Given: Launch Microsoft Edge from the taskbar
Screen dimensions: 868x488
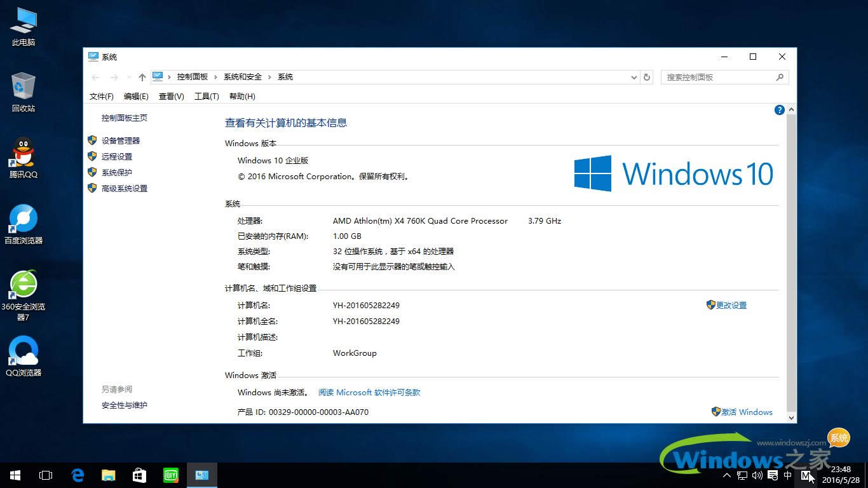Looking at the screenshot, I should [x=78, y=475].
